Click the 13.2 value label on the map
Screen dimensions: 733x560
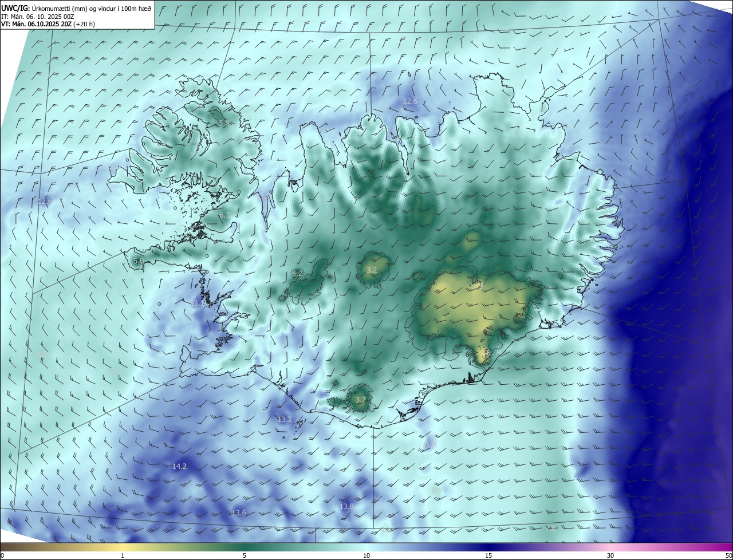coord(285,419)
